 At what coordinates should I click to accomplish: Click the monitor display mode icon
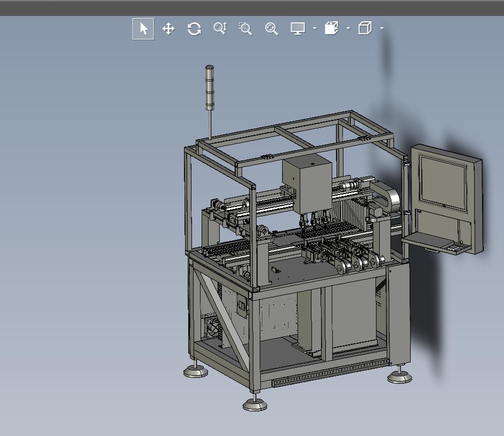point(298,29)
